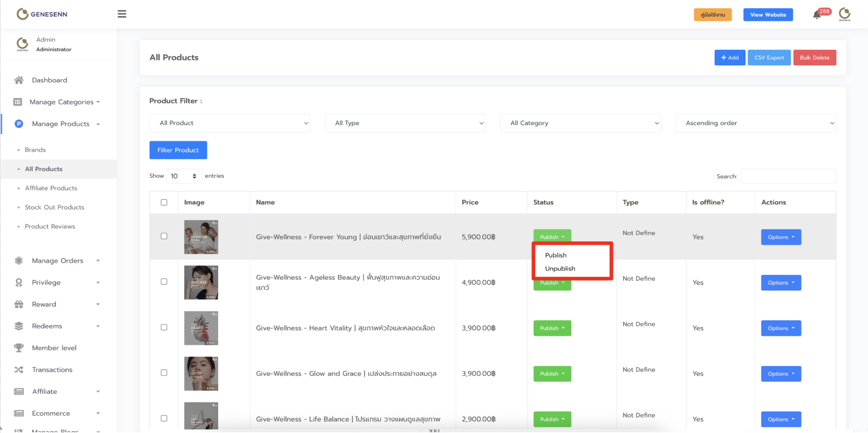
Task: Check the Forever Young product checkbox
Action: click(164, 236)
